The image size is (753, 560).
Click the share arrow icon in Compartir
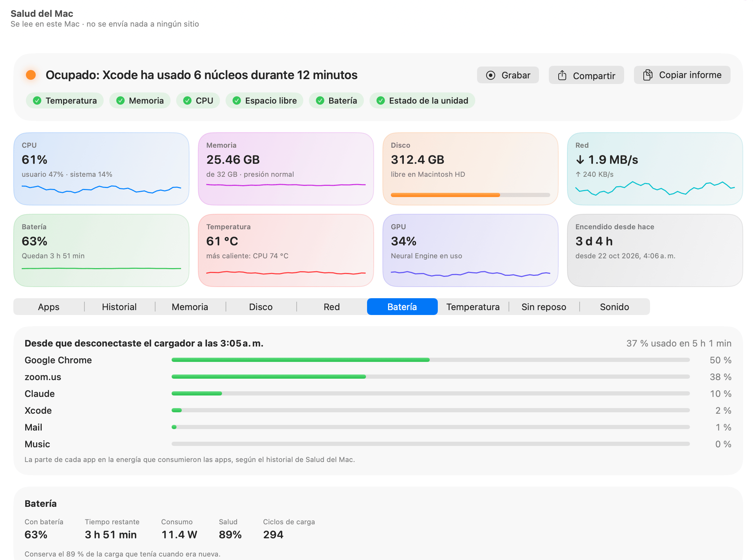562,75
